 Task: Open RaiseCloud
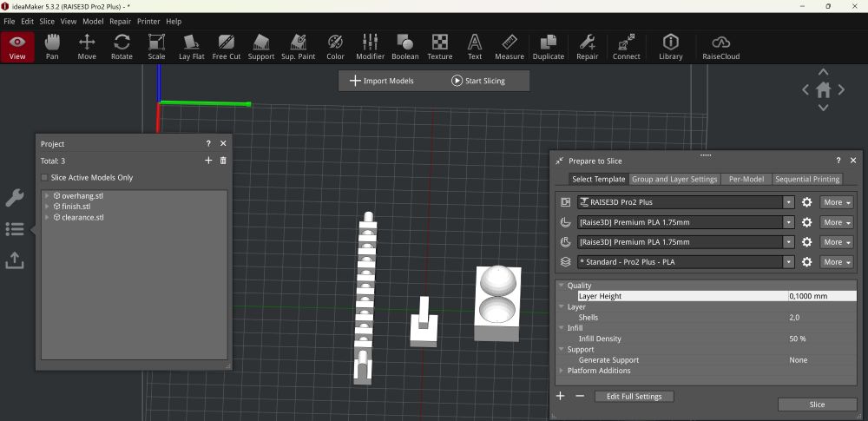coord(720,47)
